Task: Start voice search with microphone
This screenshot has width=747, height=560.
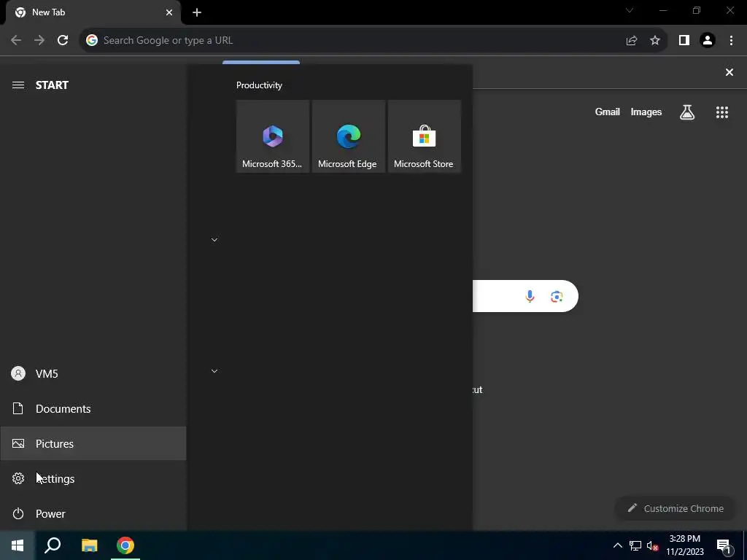Action: click(530, 297)
